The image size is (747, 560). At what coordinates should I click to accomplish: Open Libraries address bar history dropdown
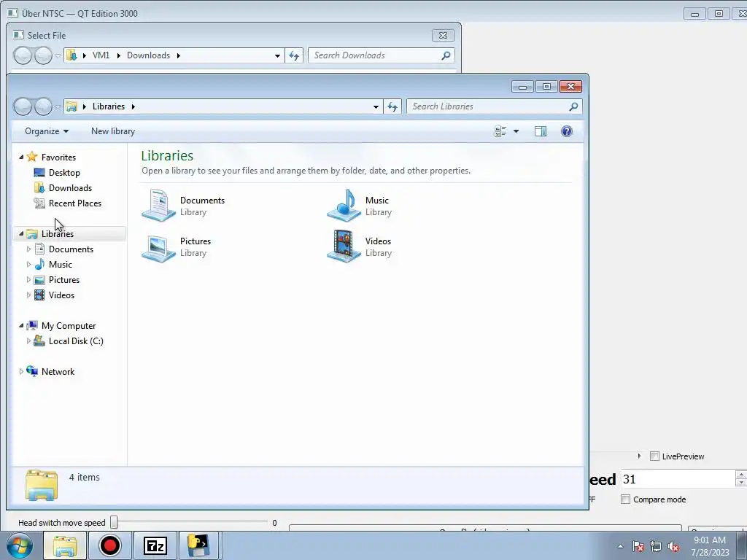pos(376,106)
